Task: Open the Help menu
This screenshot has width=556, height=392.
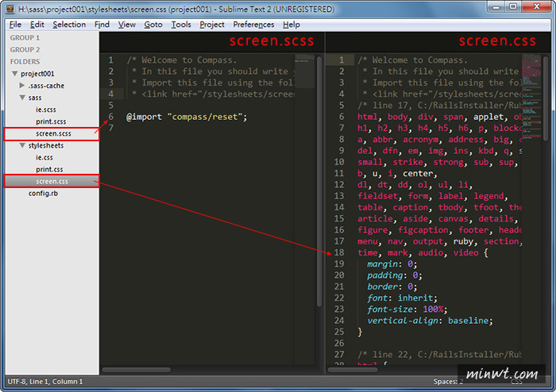Action: pos(292,25)
